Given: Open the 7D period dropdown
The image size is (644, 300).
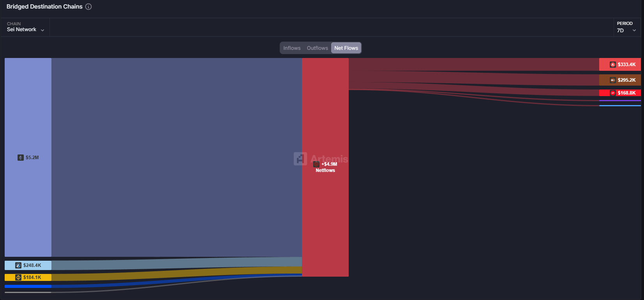Looking at the screenshot, I should tap(626, 30).
